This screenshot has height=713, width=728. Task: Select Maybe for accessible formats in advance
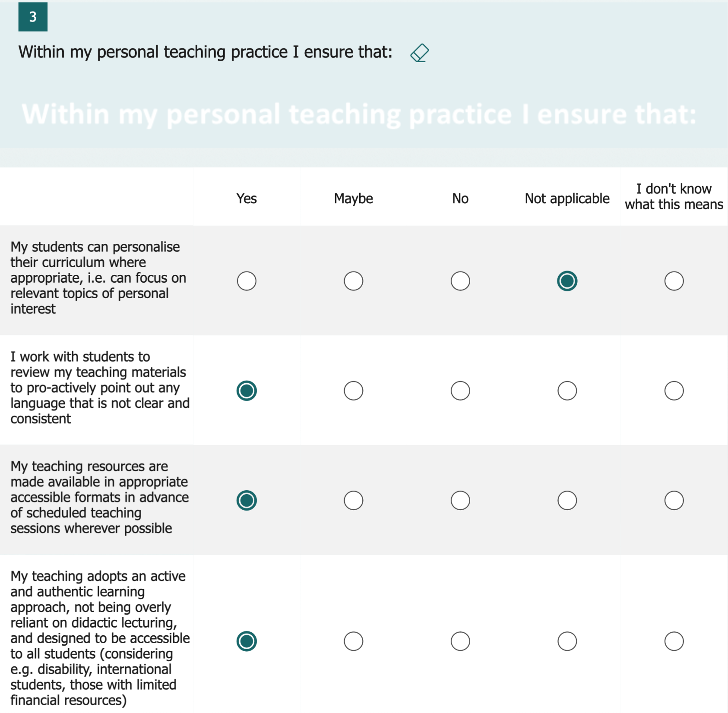point(353,500)
